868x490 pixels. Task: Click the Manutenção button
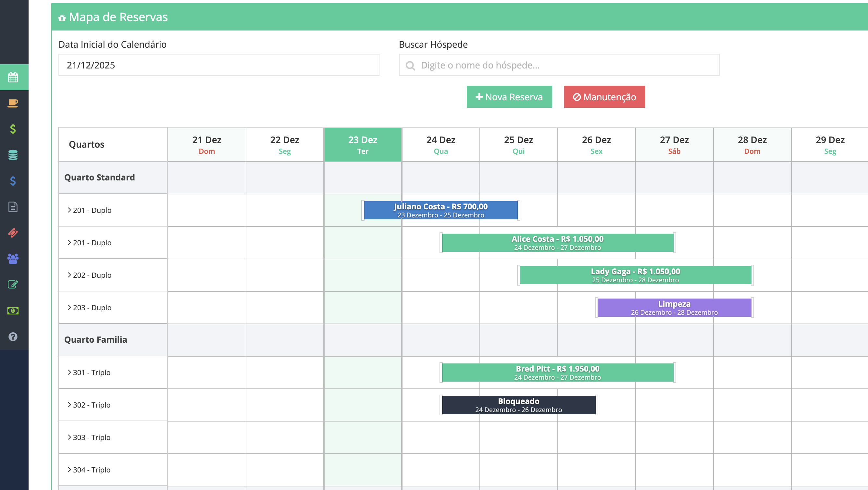604,97
